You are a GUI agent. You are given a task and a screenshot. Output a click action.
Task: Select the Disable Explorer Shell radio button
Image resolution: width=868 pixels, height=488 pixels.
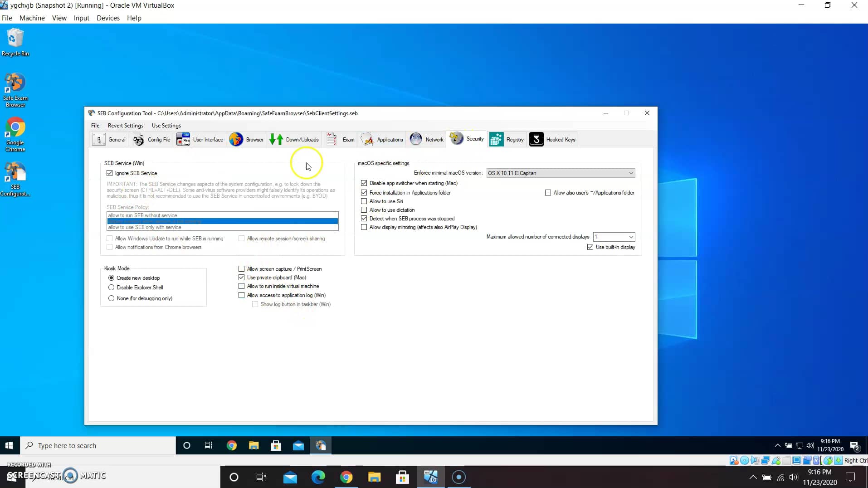click(x=111, y=287)
